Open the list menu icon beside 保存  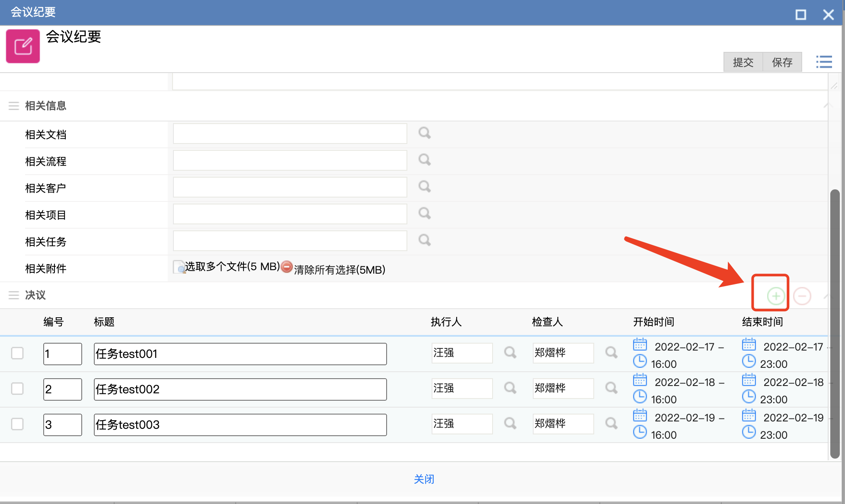tap(824, 62)
